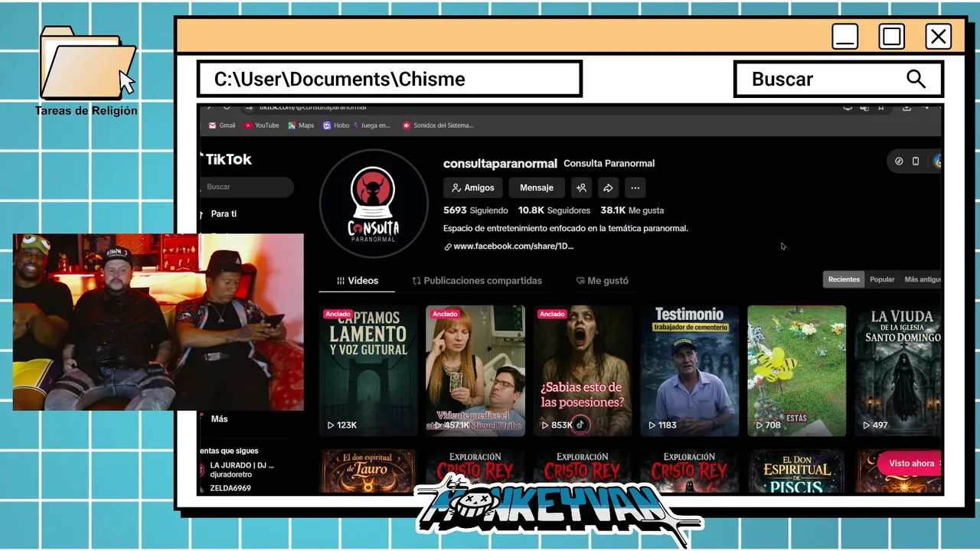This screenshot has height=551, width=980.
Task: Open Más in the TikTok sidebar
Action: 219,419
